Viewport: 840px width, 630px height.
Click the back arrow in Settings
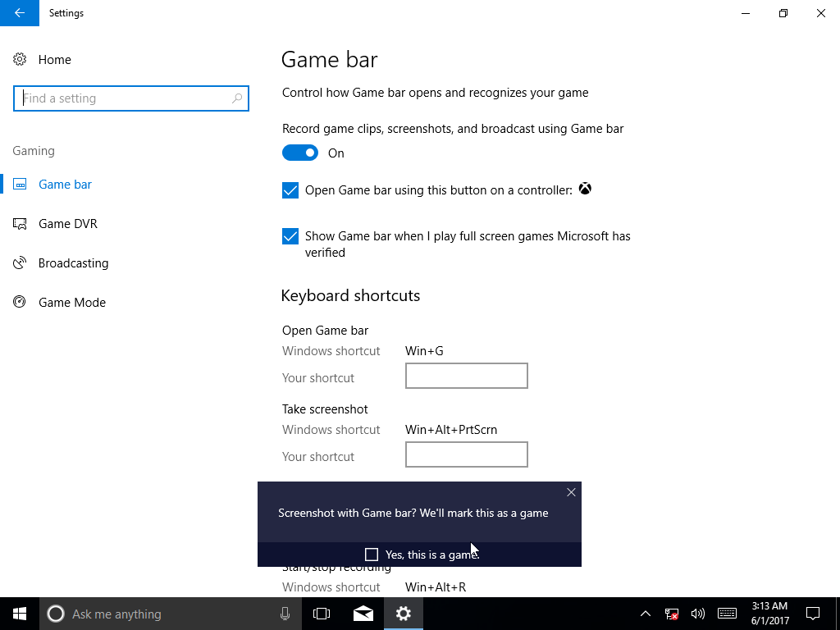20,13
